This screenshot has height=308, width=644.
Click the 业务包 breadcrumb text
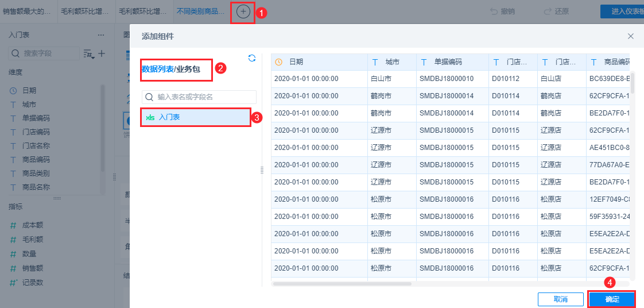click(x=188, y=69)
